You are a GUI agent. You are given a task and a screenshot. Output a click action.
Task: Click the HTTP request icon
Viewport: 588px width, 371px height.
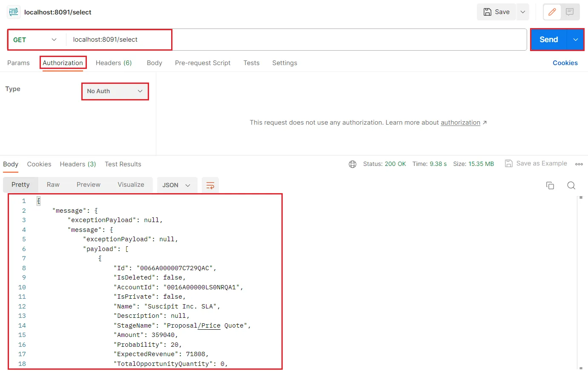pyautogui.click(x=14, y=12)
